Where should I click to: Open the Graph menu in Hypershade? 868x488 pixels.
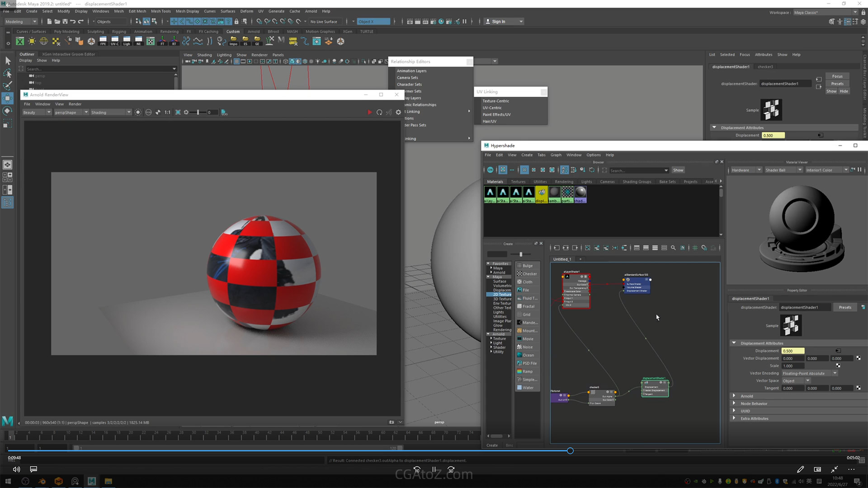pyautogui.click(x=556, y=155)
